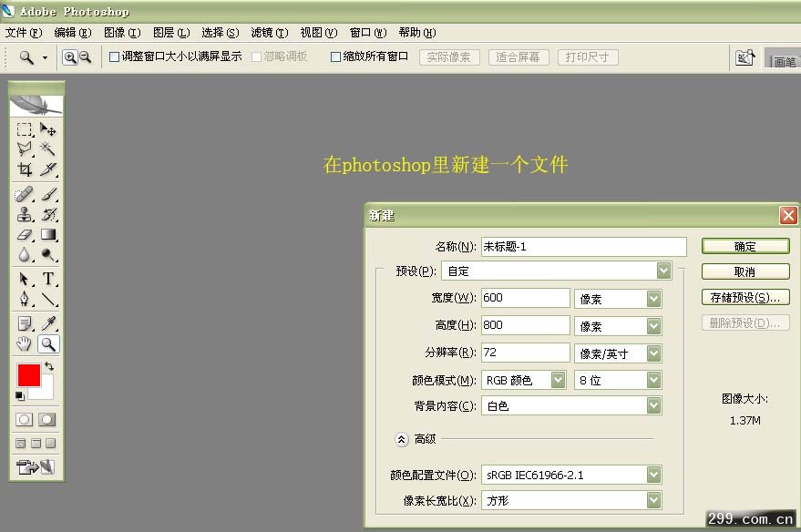Choose the Zoom Out option icon
Image resolution: width=801 pixels, height=532 pixels.
point(86,57)
